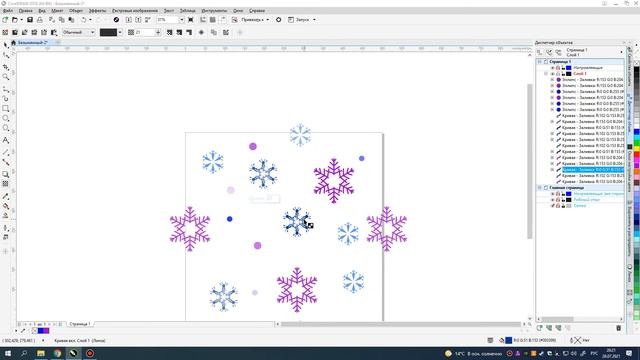640x360 pixels.
Task: Select the Crop tool in the toolbox
Action: tap(5, 67)
